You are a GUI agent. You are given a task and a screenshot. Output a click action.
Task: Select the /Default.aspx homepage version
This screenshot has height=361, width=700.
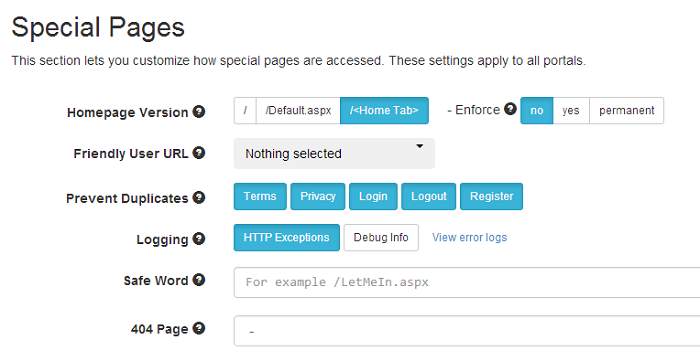298,111
